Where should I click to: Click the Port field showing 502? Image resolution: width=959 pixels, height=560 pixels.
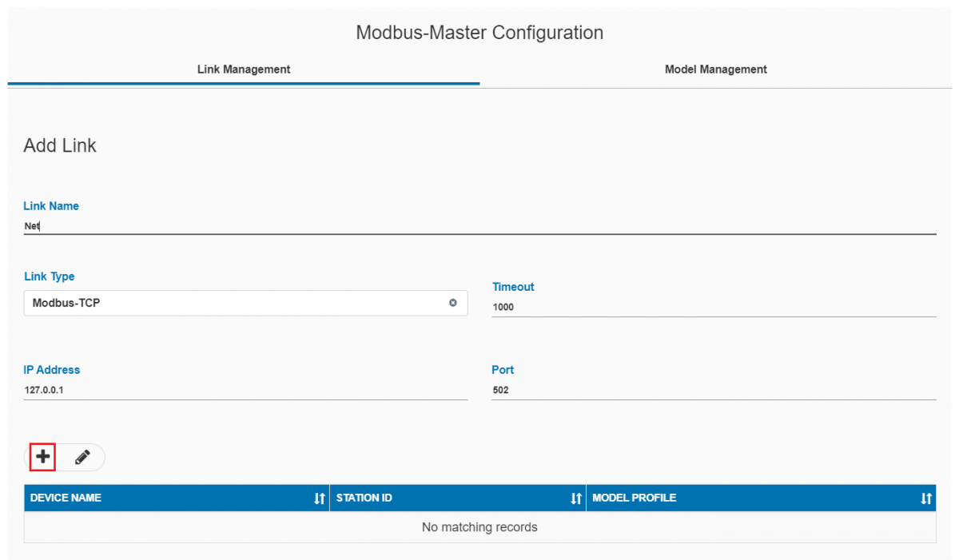[x=711, y=389]
